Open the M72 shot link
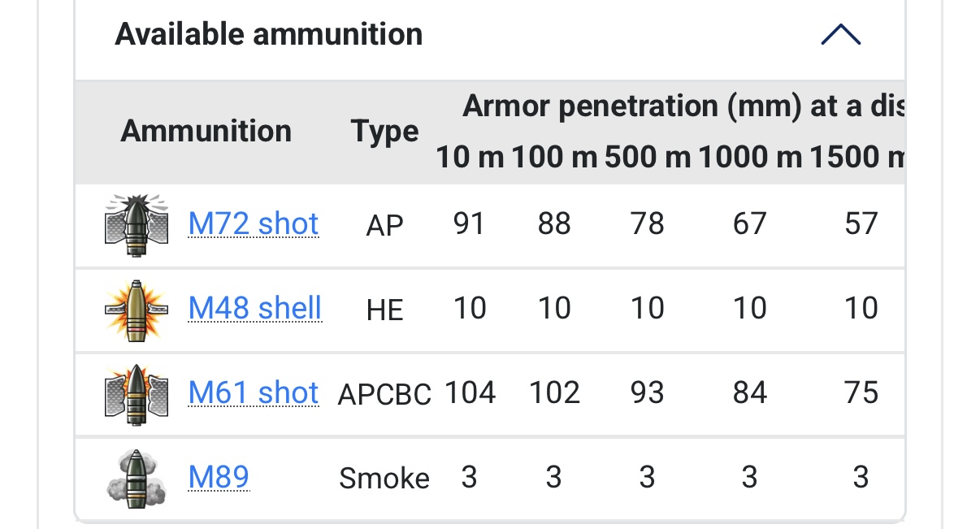This screenshot has width=980, height=529. [254, 223]
